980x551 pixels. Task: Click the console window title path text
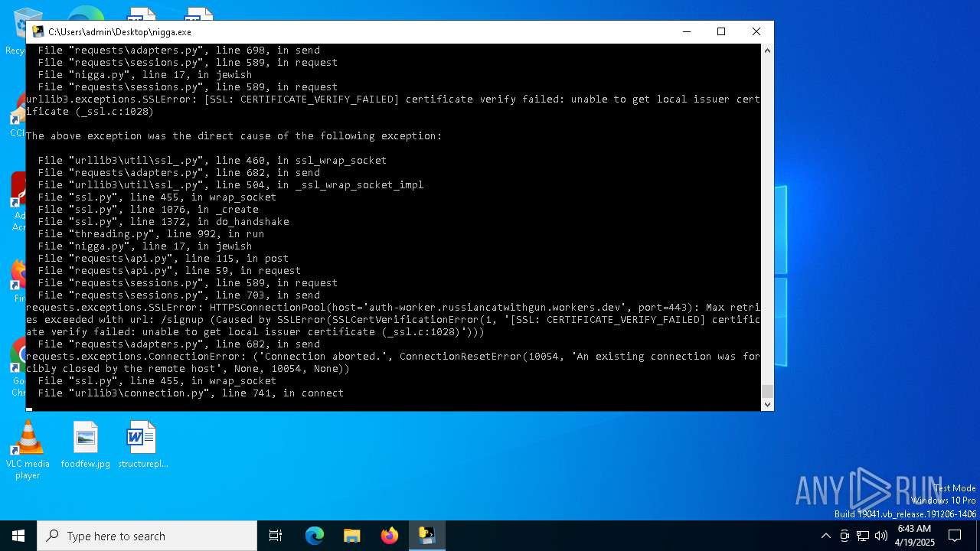119,32
